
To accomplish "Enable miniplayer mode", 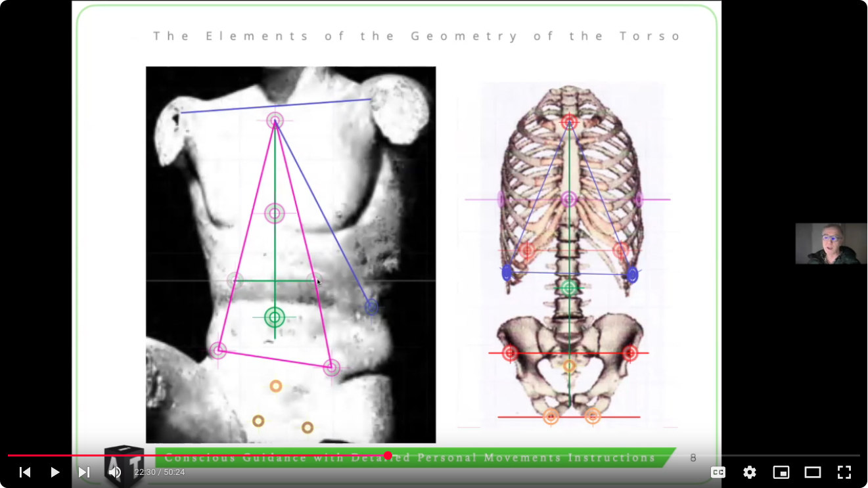I will pos(781,472).
